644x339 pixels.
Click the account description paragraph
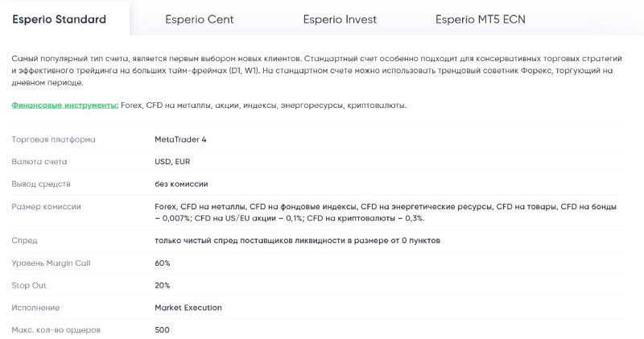[x=316, y=70]
